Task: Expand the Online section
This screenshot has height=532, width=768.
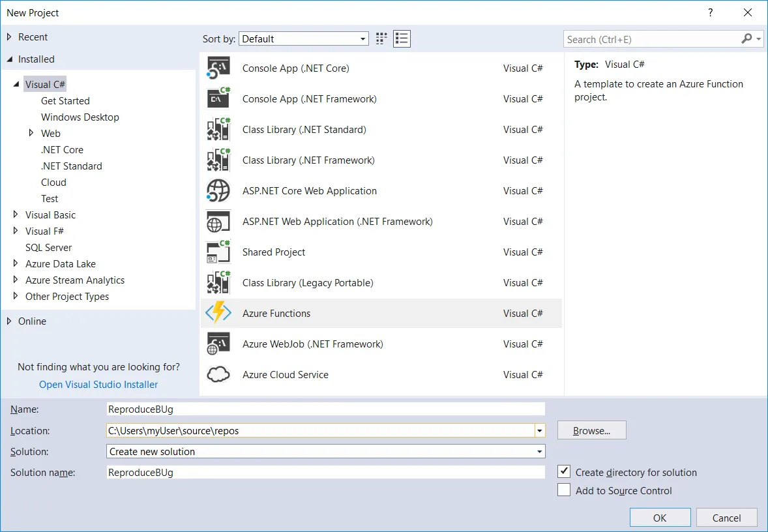Action: pyautogui.click(x=9, y=321)
